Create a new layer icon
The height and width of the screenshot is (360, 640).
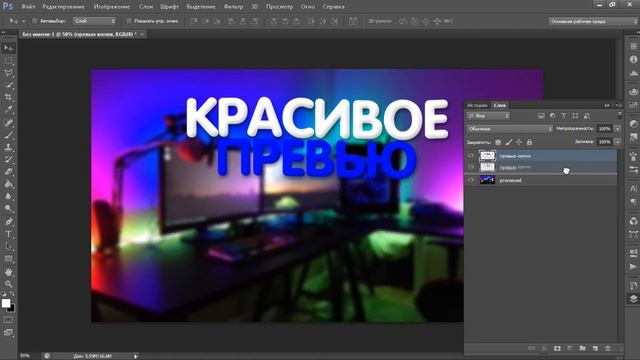595,348
